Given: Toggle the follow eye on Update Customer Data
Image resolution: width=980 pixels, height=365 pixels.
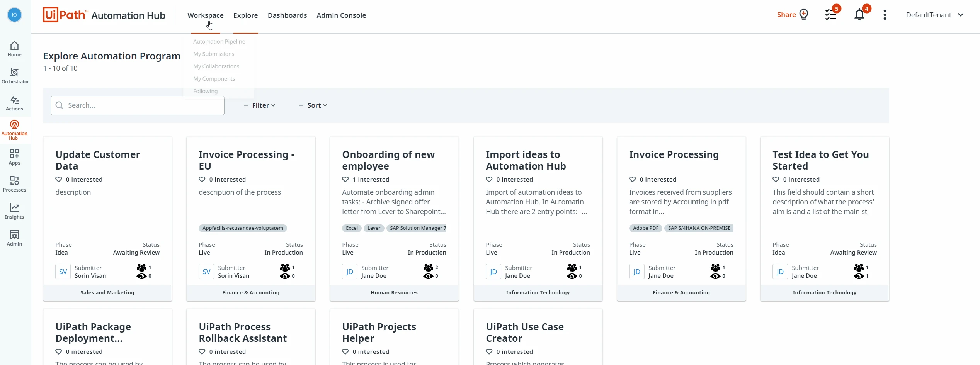Looking at the screenshot, I should coord(141,276).
